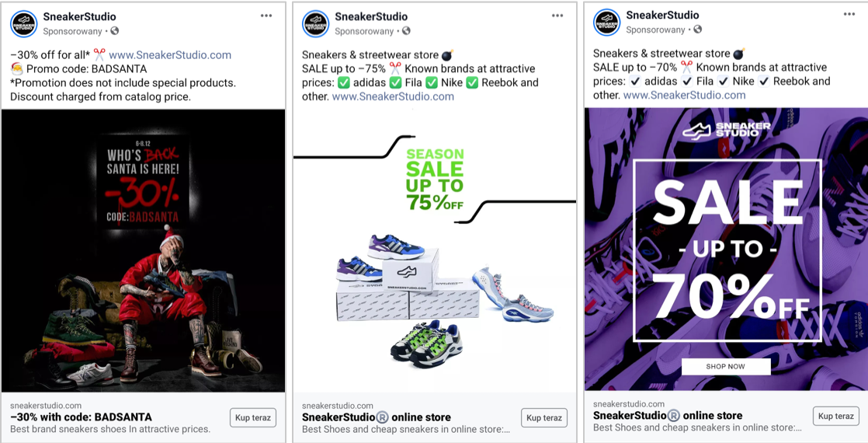Follow www.SneakerStudio.com link in 75% ad text
The width and height of the screenshot is (868, 443).
(x=393, y=97)
